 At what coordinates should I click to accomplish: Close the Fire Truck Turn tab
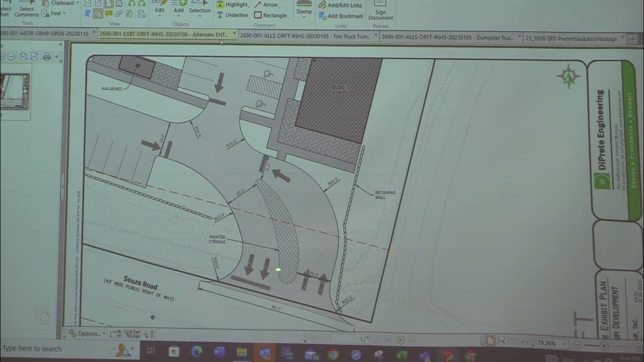pyautogui.click(x=375, y=36)
